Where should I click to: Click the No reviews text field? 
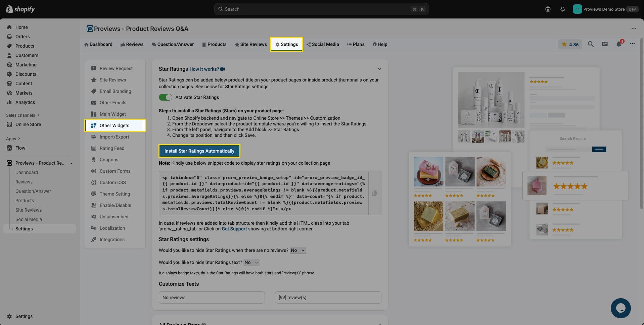212,297
